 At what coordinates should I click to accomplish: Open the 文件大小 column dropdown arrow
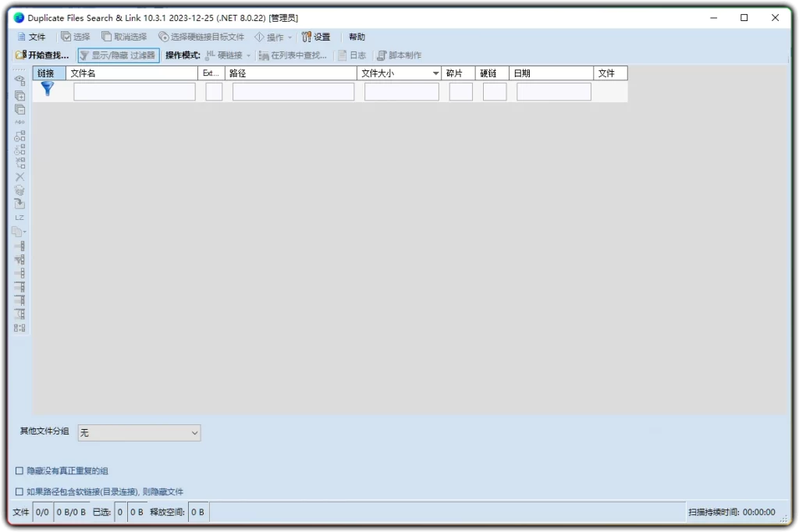[435, 73]
